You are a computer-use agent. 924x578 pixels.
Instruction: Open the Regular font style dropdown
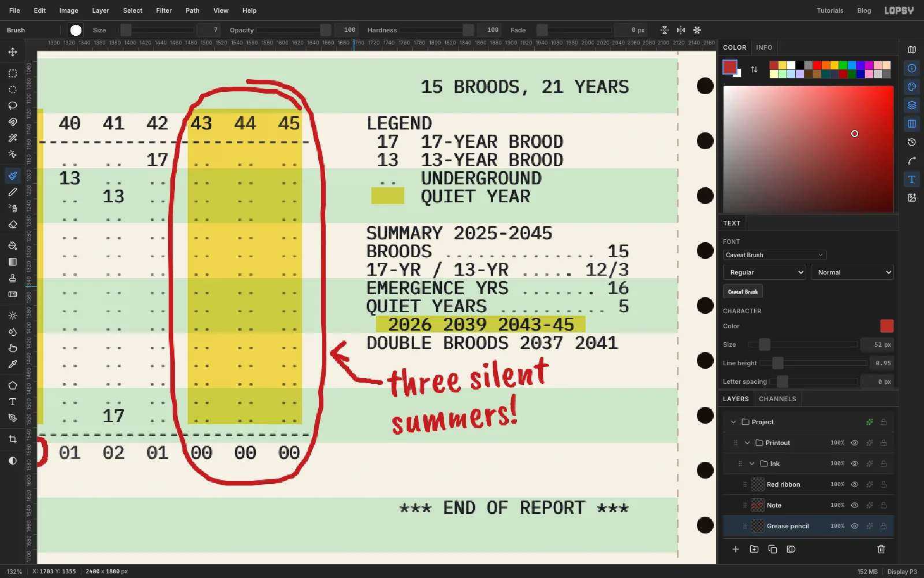pos(765,272)
